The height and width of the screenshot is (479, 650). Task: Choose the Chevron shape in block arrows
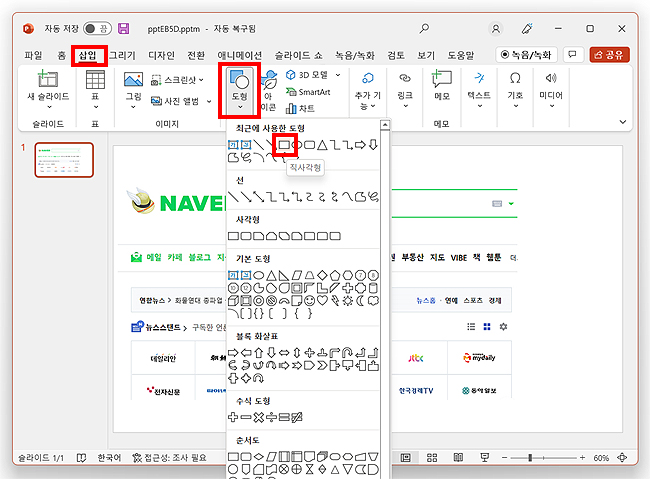click(x=322, y=366)
